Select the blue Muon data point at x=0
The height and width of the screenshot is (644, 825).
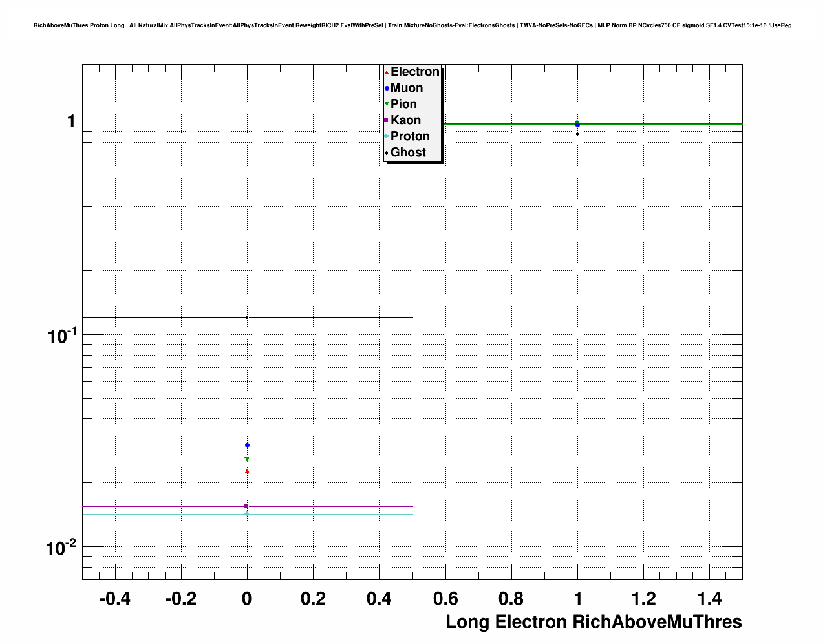(247, 445)
